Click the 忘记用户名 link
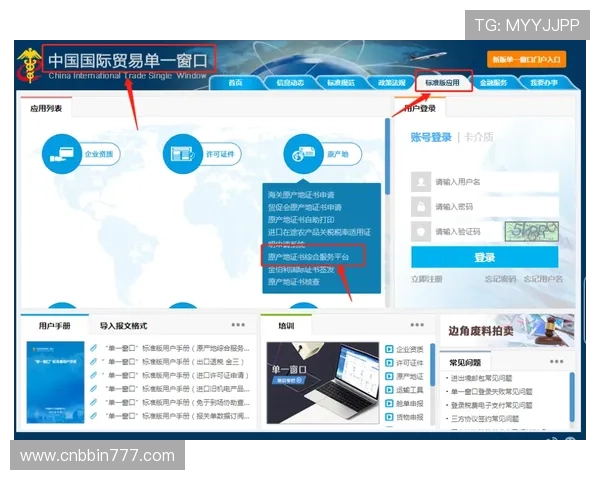This screenshot has width=600, height=480. point(543,279)
